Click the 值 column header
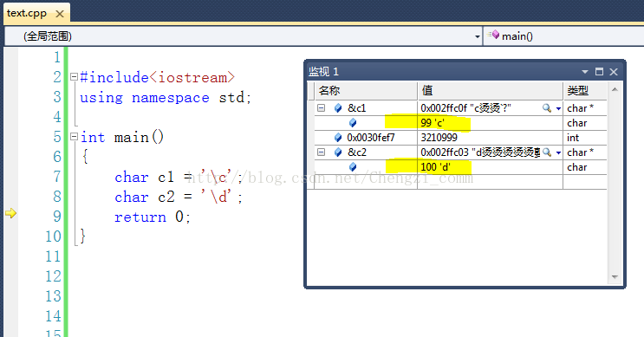This screenshot has height=337, width=644. coord(491,91)
